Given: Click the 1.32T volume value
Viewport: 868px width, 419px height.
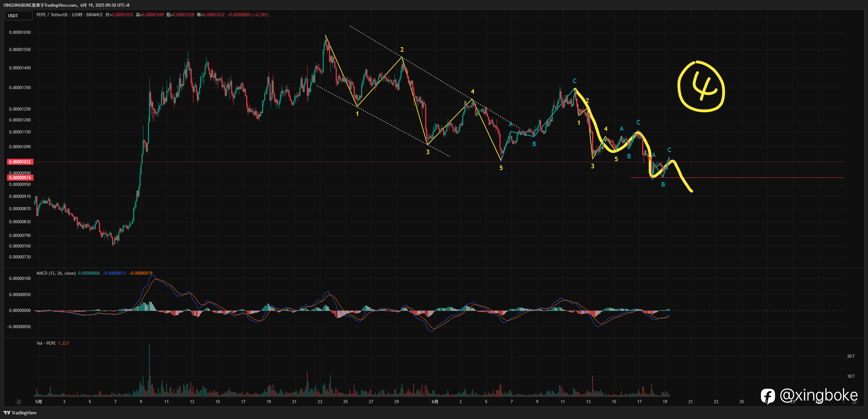Looking at the screenshot, I should click(64, 343).
